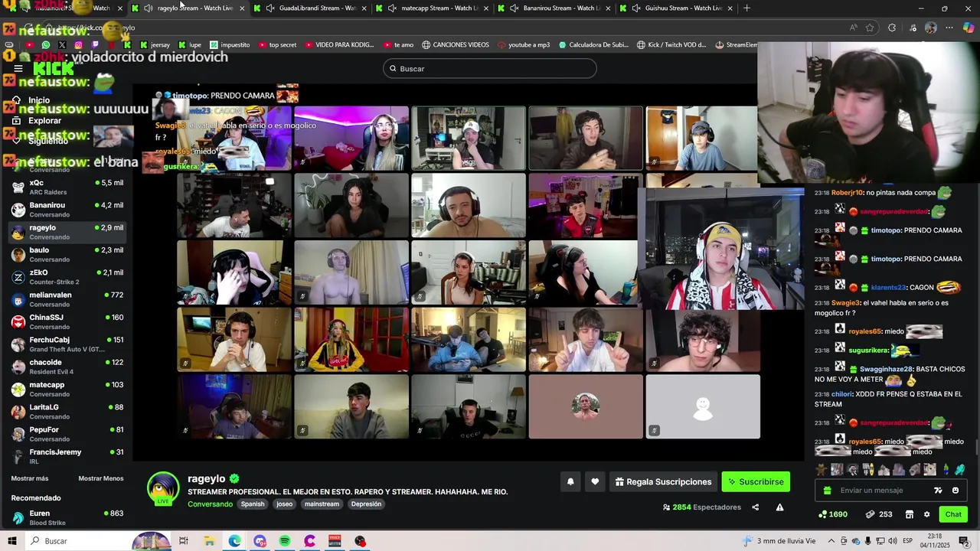Image resolution: width=980 pixels, height=551 pixels.
Task: Click the ESP language indicator in taskbar
Action: point(909,541)
